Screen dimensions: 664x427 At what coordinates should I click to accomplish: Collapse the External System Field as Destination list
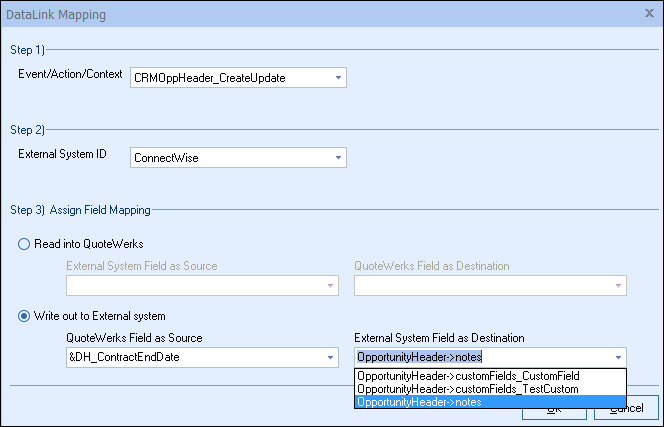pyautogui.click(x=618, y=358)
